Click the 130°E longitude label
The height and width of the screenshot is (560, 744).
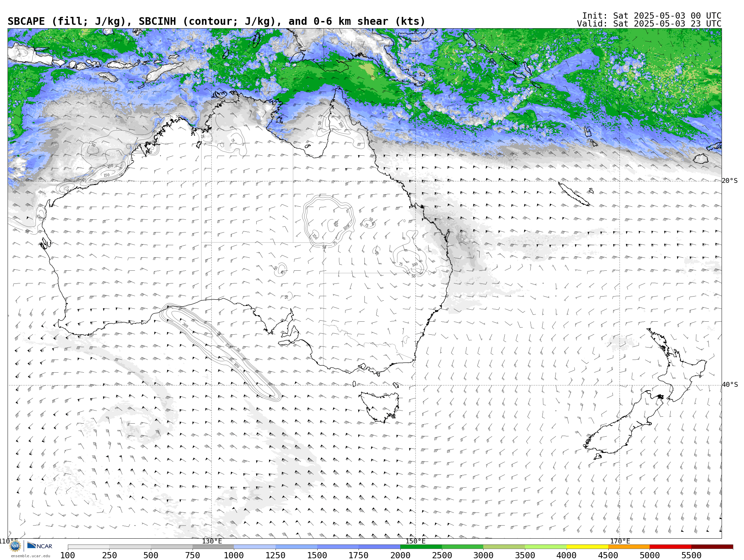(x=212, y=541)
